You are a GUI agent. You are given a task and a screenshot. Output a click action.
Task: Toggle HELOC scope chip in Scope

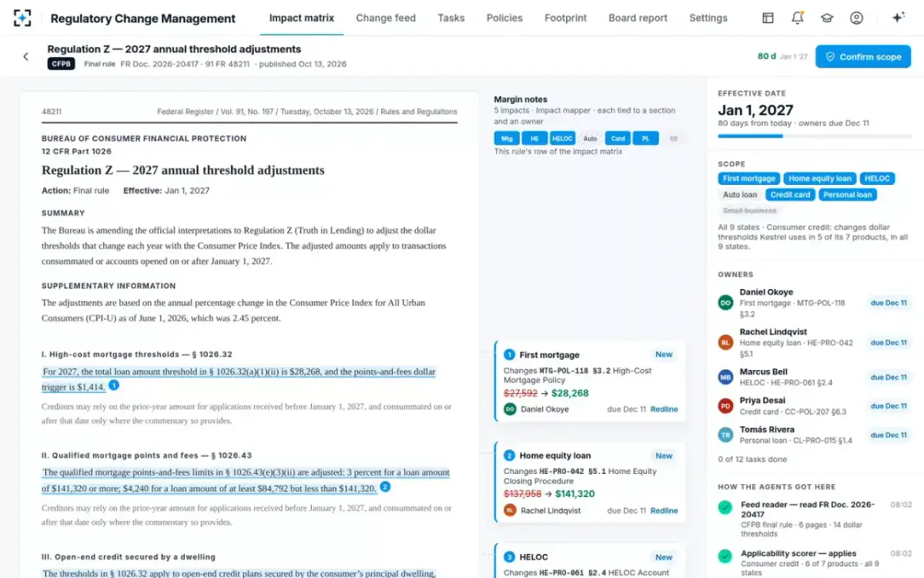(877, 178)
